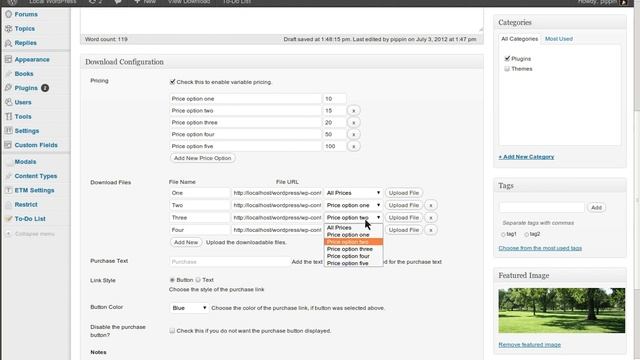Choose highlighted Price option two in list
Screen dimensions: 640x360
tap(353, 242)
